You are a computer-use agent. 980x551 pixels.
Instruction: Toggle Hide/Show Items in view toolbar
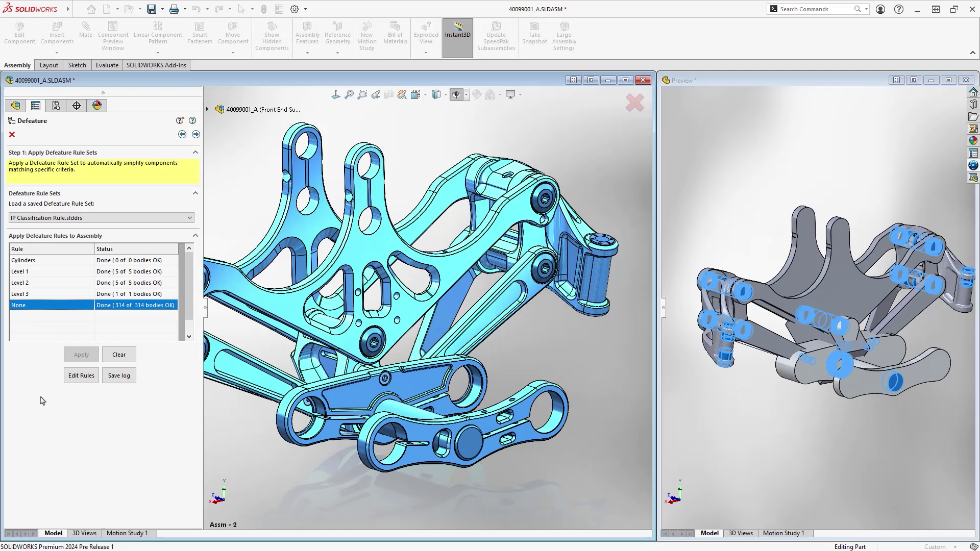(456, 94)
